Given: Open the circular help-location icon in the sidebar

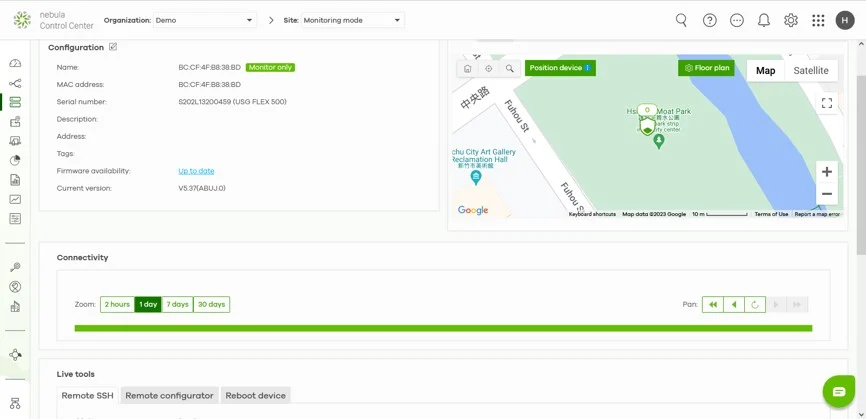Looking at the screenshot, I should click(x=15, y=287).
